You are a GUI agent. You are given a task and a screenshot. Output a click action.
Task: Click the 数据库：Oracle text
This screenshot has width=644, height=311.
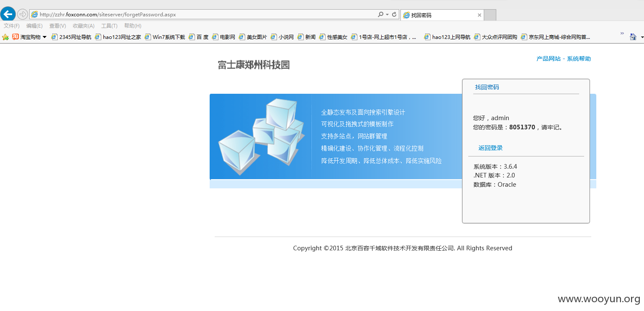pyautogui.click(x=495, y=185)
